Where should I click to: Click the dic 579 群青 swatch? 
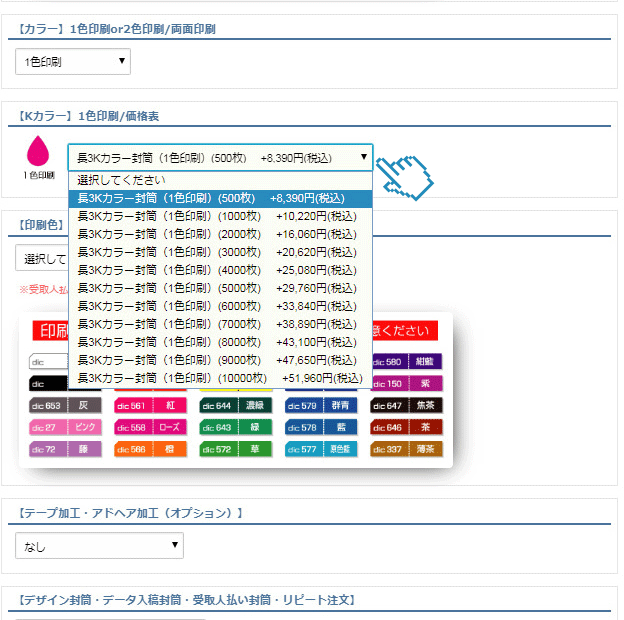click(x=321, y=406)
